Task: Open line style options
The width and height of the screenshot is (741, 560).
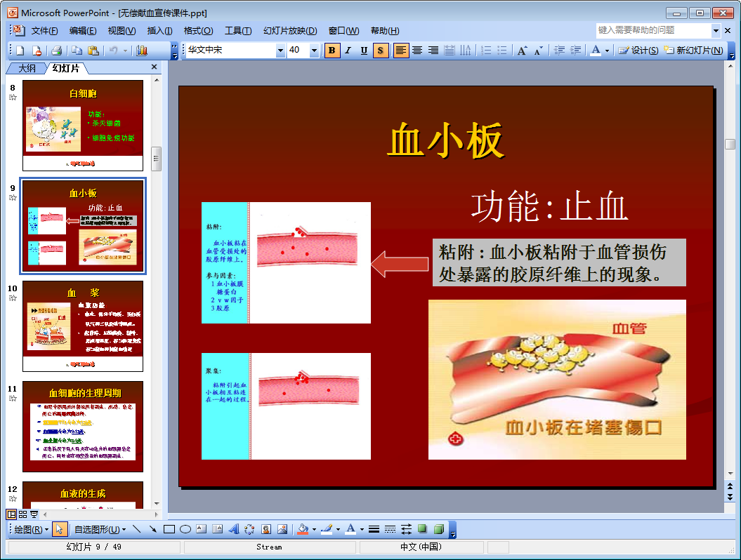Action: coord(374,529)
